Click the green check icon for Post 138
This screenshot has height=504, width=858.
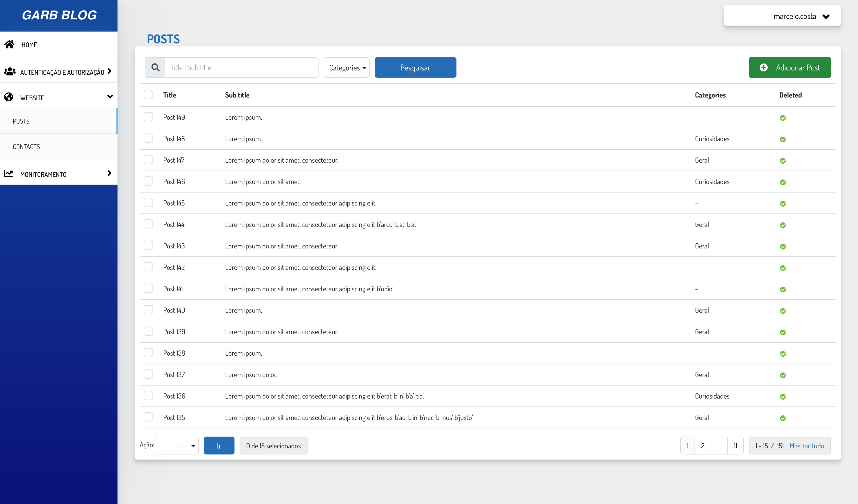(x=783, y=354)
